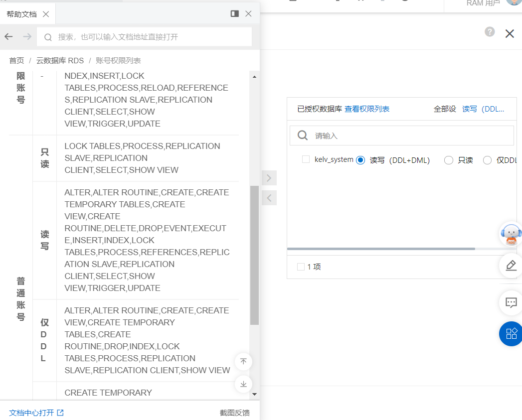Viewport: 522px width, 420px height.
Task: Click the blue grid shortcuts icon
Action: coord(511,334)
